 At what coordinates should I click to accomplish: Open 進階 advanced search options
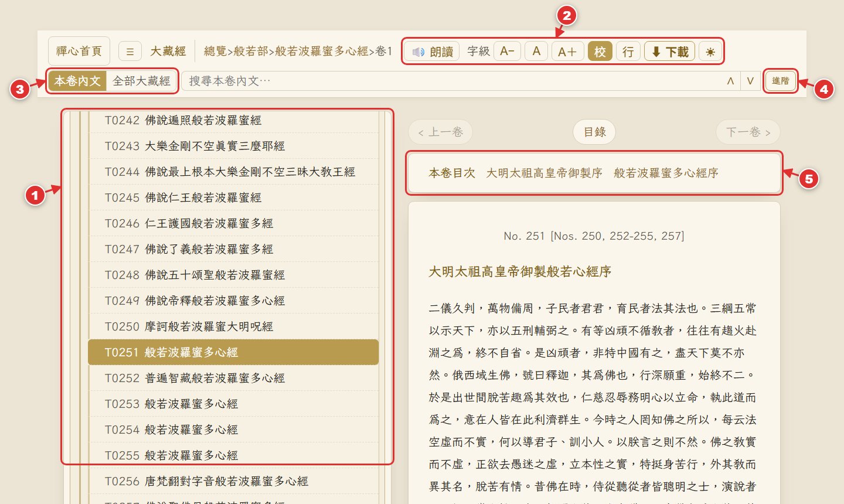pos(781,81)
